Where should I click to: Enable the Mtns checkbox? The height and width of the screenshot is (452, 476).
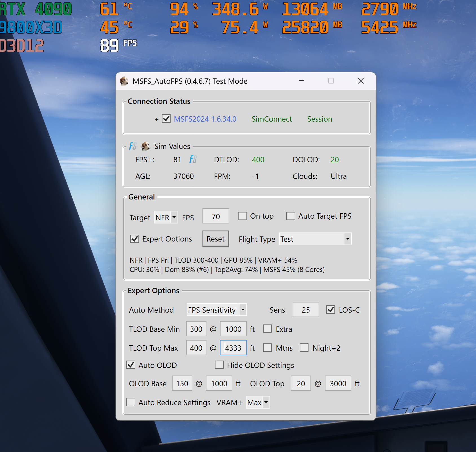268,348
